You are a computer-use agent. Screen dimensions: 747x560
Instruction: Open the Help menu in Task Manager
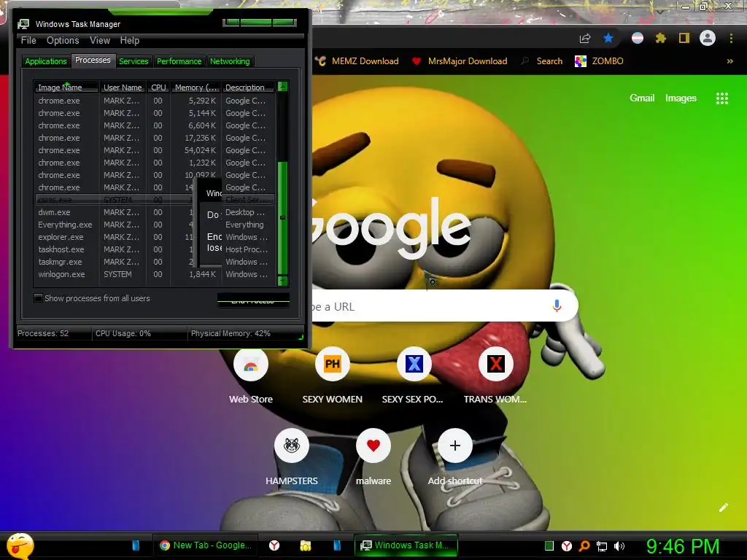pyautogui.click(x=130, y=41)
